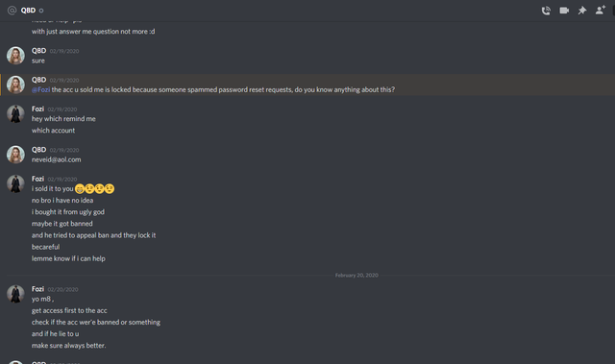Click QBD's offline status indicator
615x364 pixels.
(x=41, y=11)
